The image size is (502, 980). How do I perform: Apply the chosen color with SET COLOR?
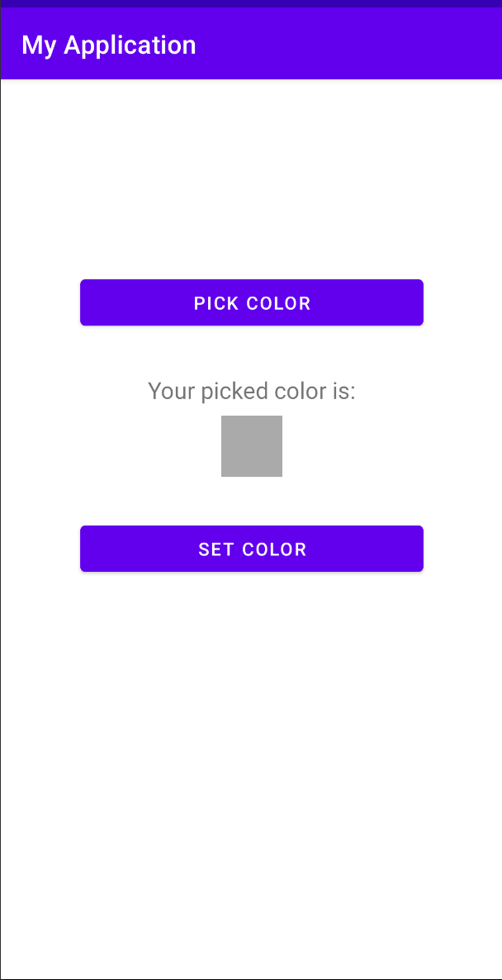coord(251,548)
